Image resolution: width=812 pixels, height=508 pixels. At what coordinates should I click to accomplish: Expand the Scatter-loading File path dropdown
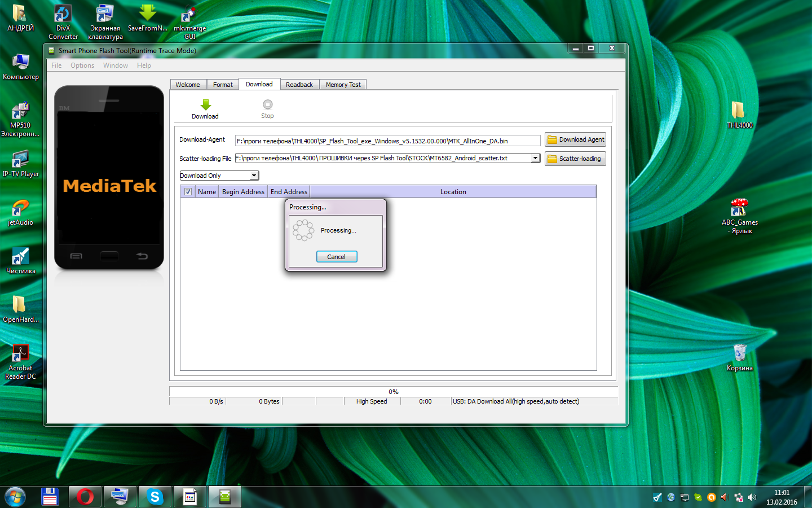click(x=535, y=158)
